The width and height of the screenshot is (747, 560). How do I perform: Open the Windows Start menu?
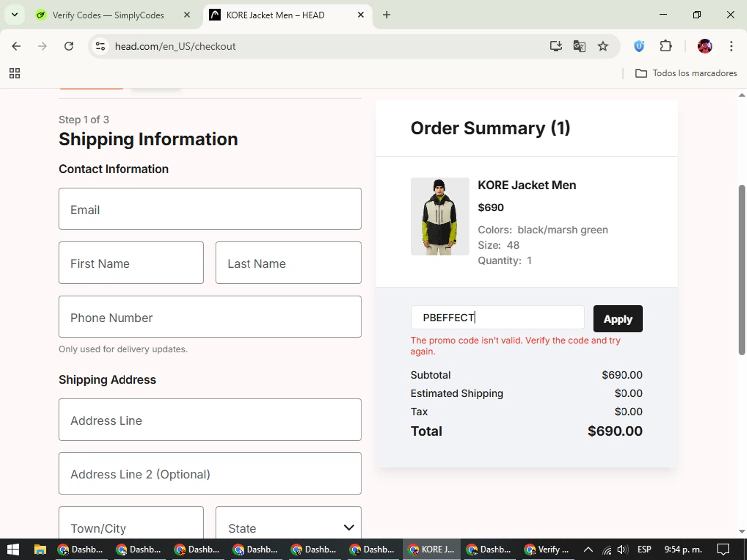pyautogui.click(x=13, y=549)
